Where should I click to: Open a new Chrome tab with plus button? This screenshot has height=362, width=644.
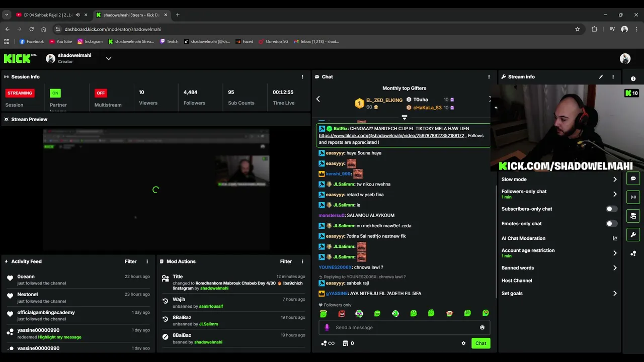click(178, 15)
